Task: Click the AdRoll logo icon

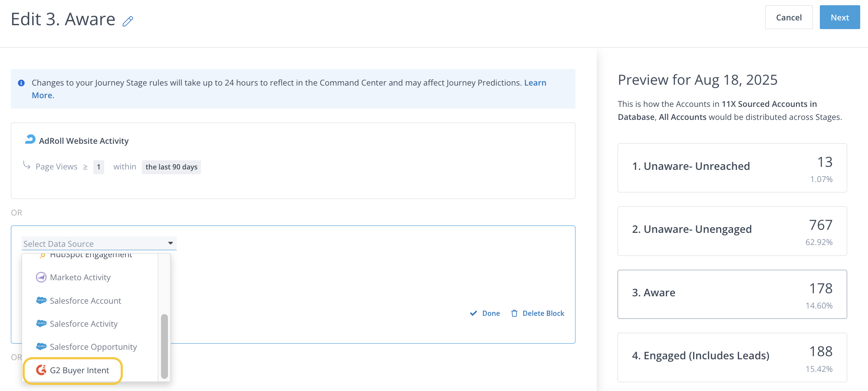Action: click(x=30, y=139)
